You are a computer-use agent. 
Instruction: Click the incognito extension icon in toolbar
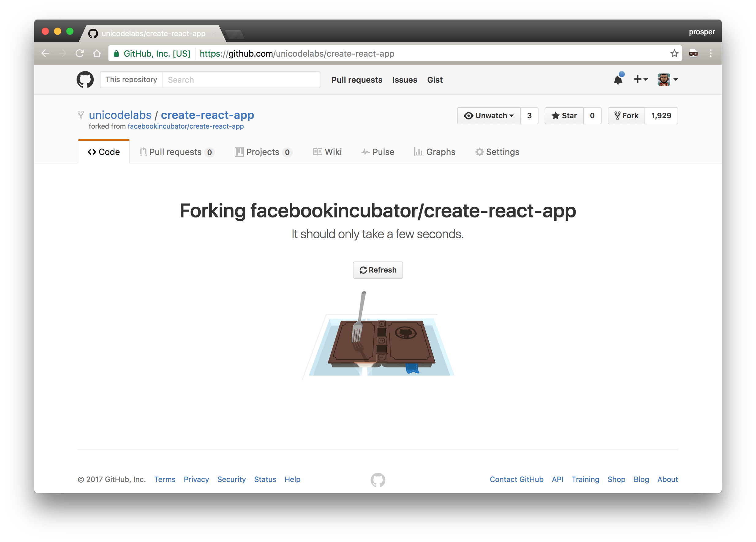tap(693, 53)
